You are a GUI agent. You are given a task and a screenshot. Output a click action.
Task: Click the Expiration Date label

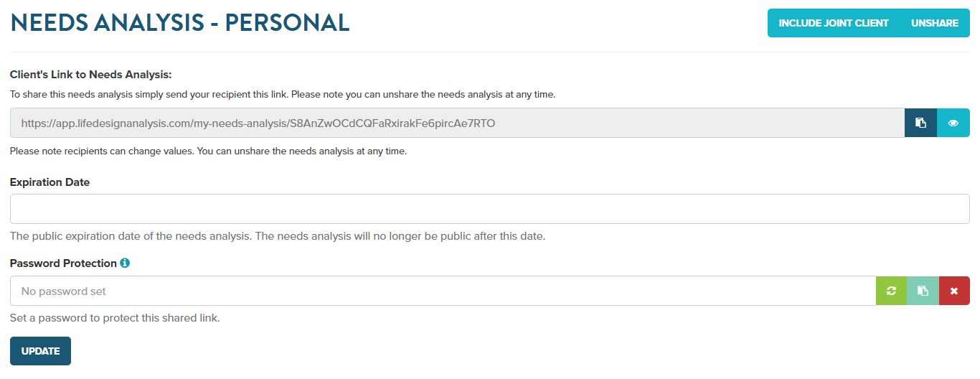(50, 182)
